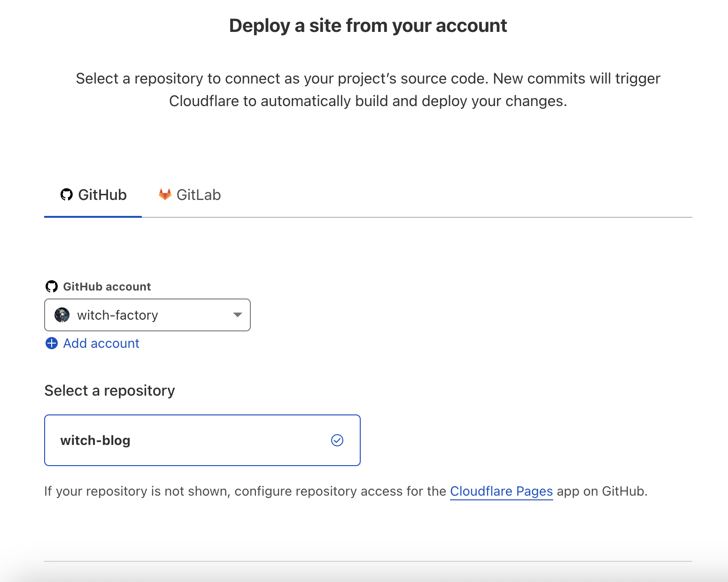The height and width of the screenshot is (582, 728).
Task: Click the 'app on GitHub' trailing text
Action: coord(602,491)
